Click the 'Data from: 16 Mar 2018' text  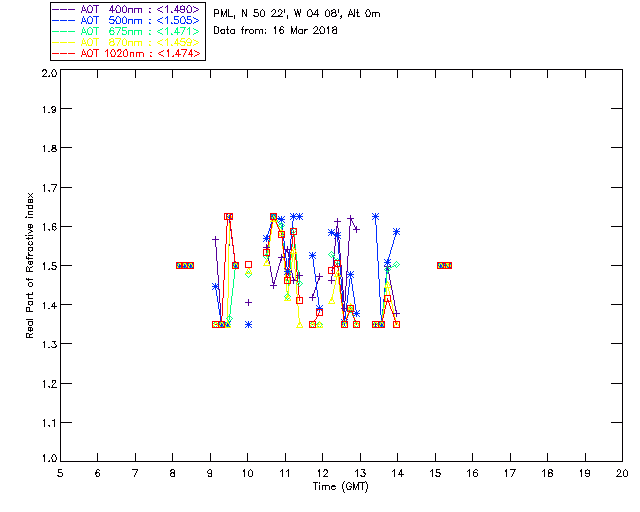[x=276, y=31]
